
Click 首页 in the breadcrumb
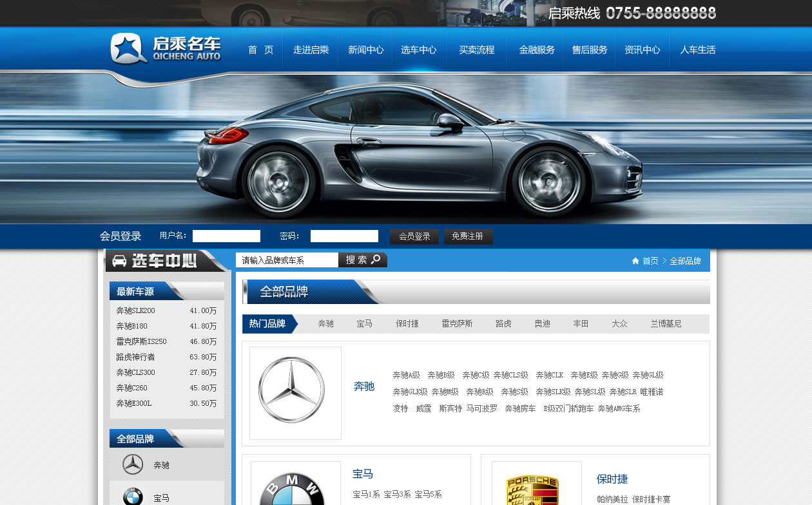pos(650,261)
